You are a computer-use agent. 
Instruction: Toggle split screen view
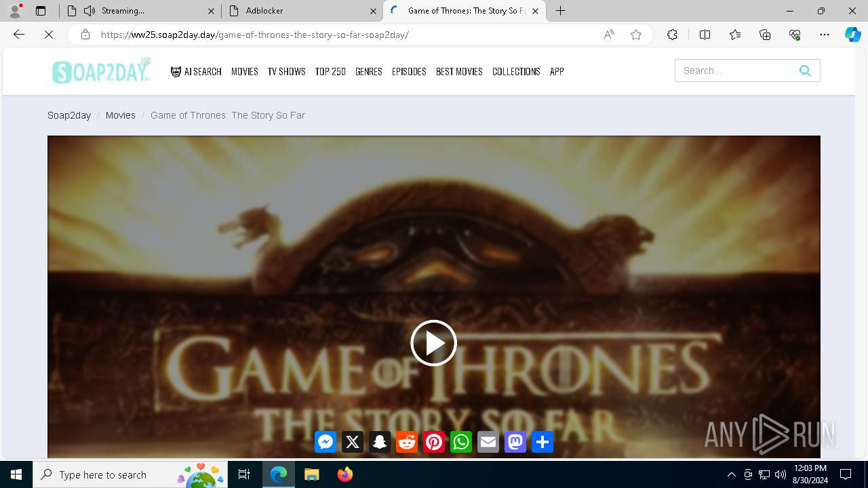[705, 35]
